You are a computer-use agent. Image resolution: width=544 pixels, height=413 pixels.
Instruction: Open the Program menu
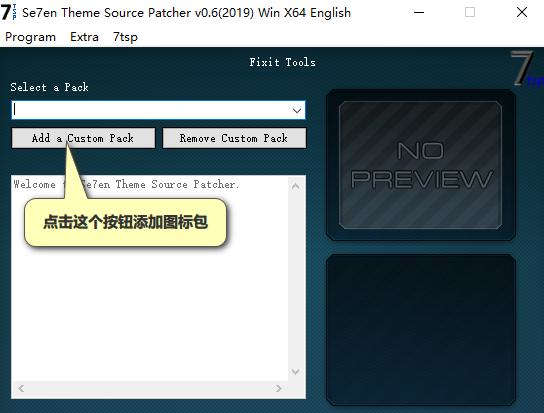(30, 37)
